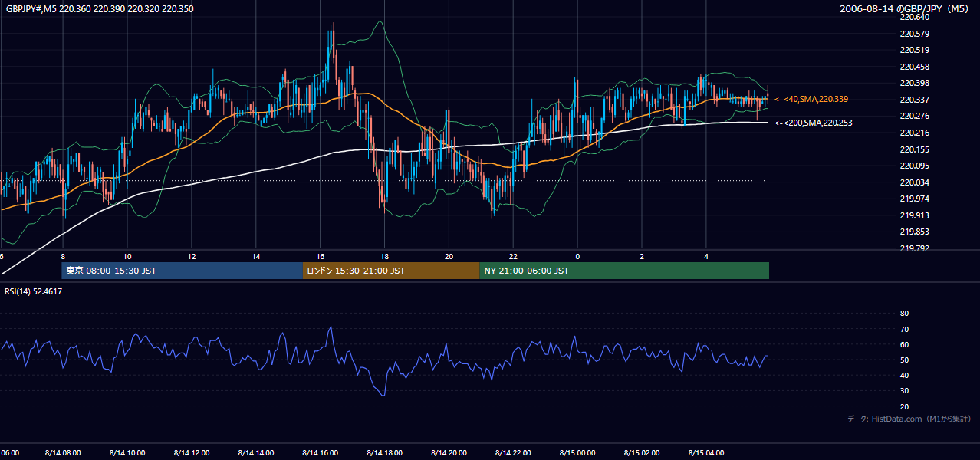Click RSI scale value 20
Image resolution: width=980 pixels, height=460 pixels.
point(904,407)
